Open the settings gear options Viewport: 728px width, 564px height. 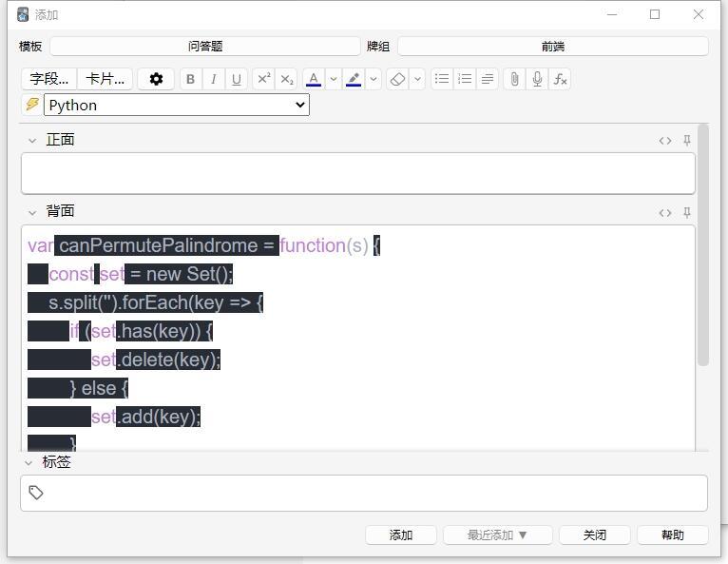tap(156, 79)
